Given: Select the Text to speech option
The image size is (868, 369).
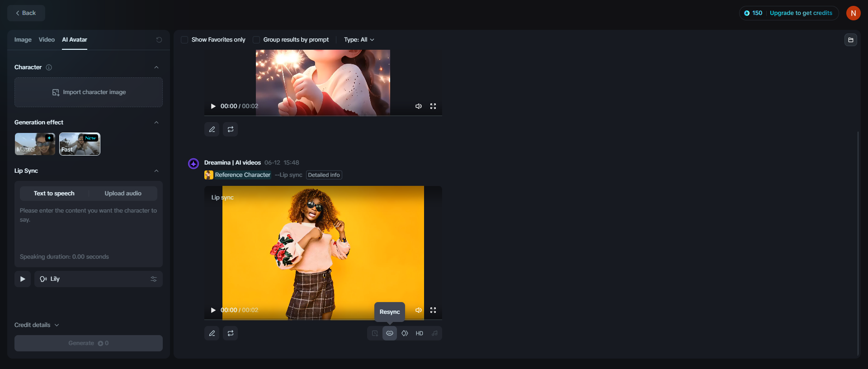Looking at the screenshot, I should pyautogui.click(x=54, y=194).
